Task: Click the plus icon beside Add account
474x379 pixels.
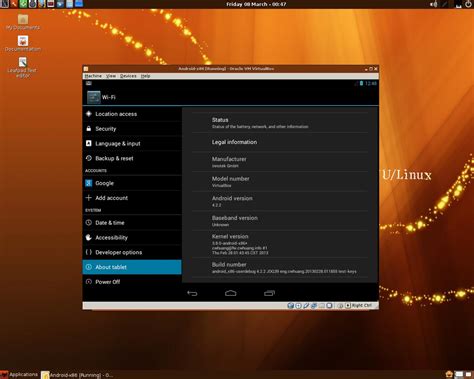Action: click(89, 198)
